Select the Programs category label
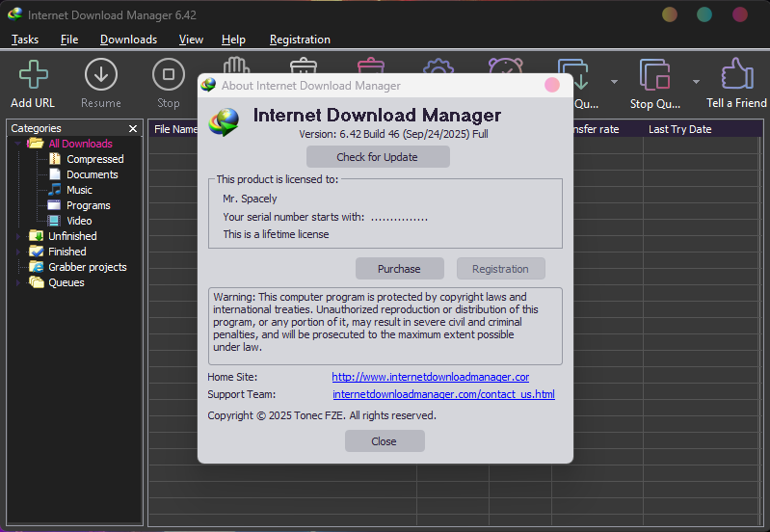This screenshot has width=770, height=532. 89,205
